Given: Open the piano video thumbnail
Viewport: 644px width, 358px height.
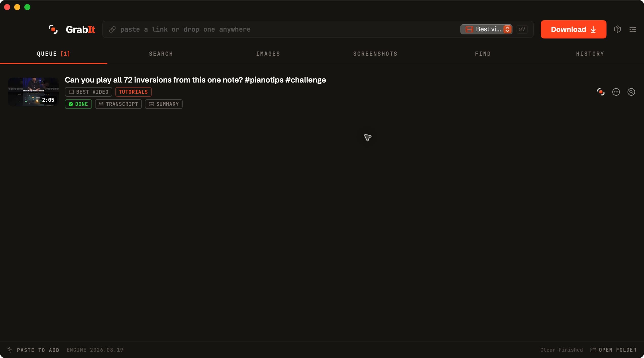Looking at the screenshot, I should click(33, 92).
